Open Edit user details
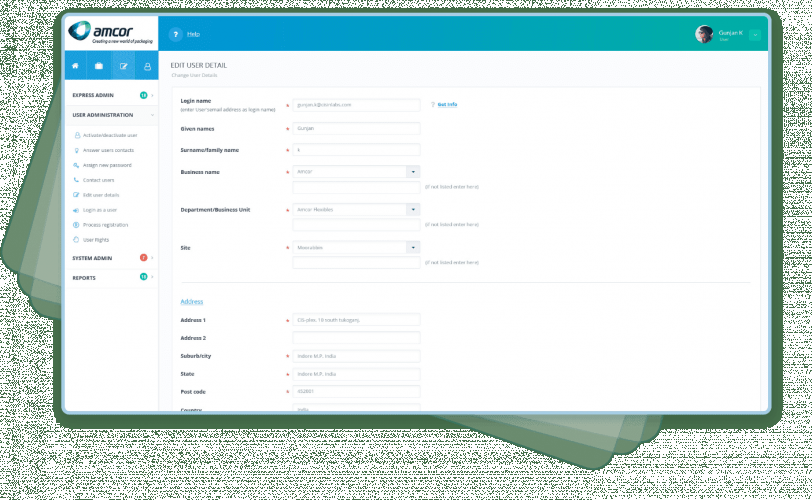Viewport: 812px width, 500px height. (x=101, y=195)
